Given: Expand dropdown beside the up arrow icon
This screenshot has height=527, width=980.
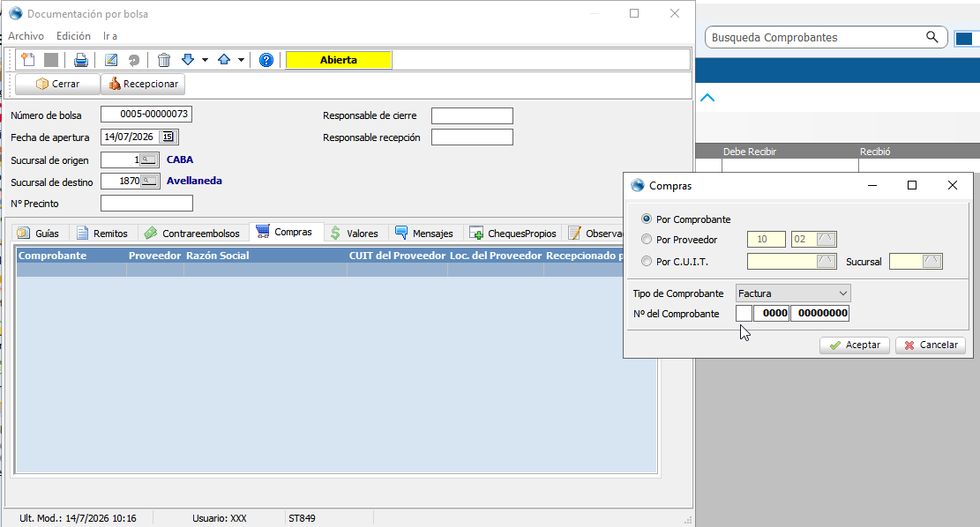Looking at the screenshot, I should click(x=241, y=60).
